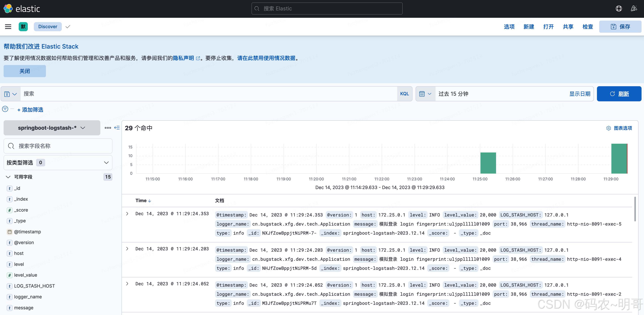Focus the global Elastic search box
The width and height of the screenshot is (644, 315).
coord(327,9)
